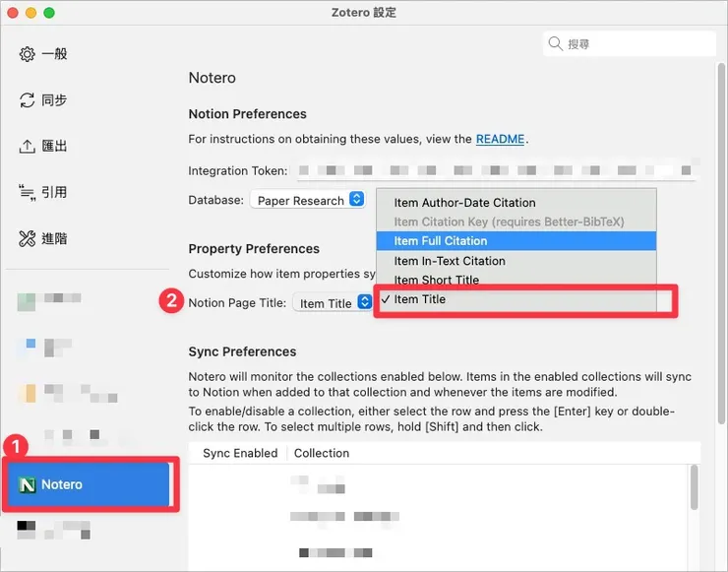This screenshot has width=728, height=572.
Task: Choose Item Short Title option
Action: [x=516, y=280]
